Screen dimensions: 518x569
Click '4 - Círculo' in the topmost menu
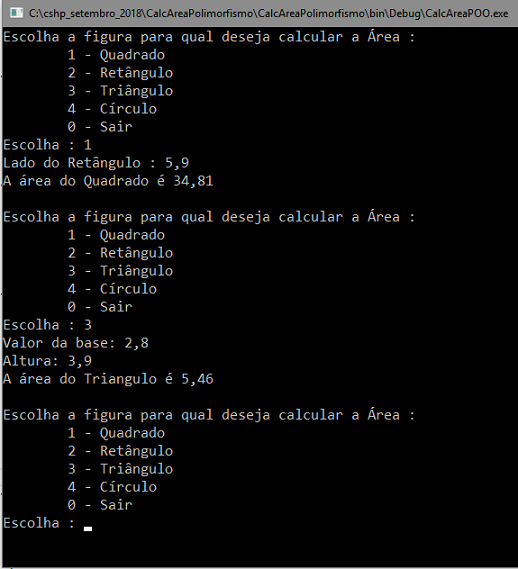pyautogui.click(x=112, y=109)
